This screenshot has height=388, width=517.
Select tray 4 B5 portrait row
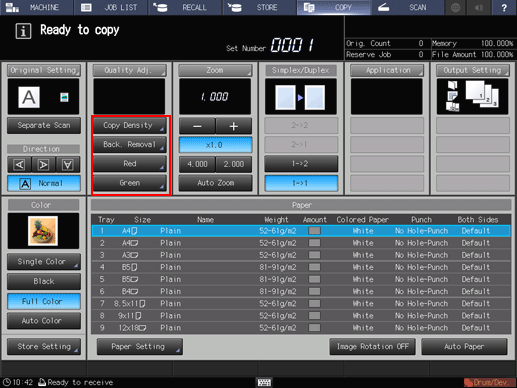click(x=301, y=267)
